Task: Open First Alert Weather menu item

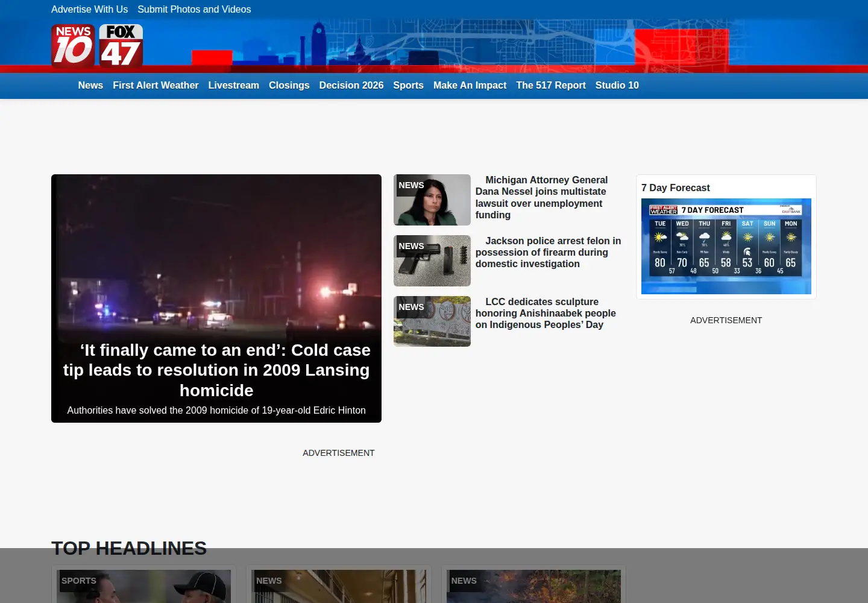Action: point(156,86)
